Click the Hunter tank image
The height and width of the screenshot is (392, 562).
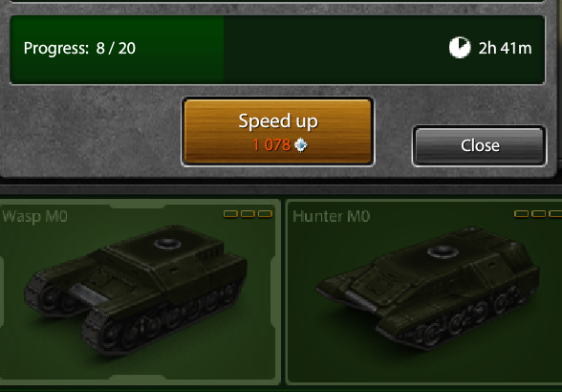pyautogui.click(x=428, y=288)
